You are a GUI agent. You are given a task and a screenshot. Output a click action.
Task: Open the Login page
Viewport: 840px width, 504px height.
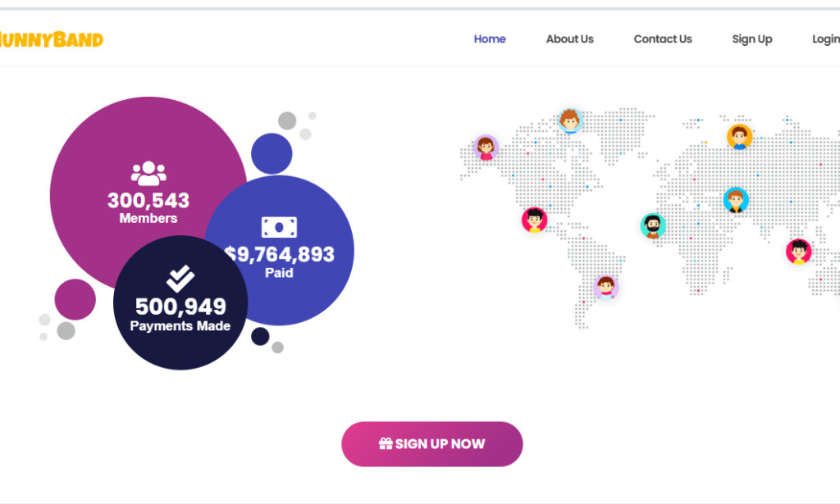coord(824,39)
